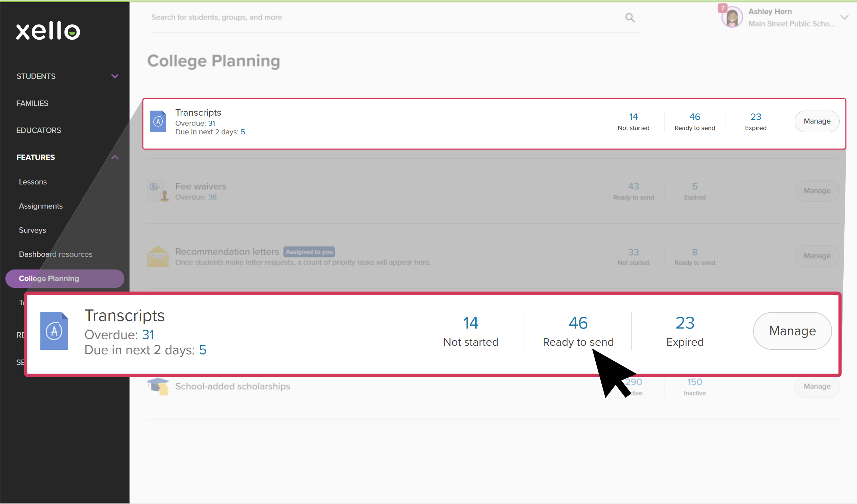Click Manage for School-added scholarships
The image size is (857, 504).
point(817,387)
